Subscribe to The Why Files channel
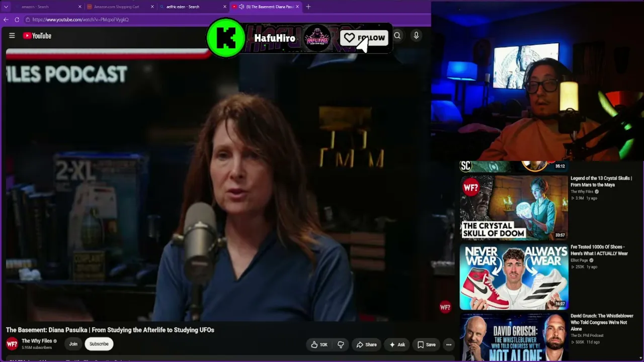 [99, 344]
